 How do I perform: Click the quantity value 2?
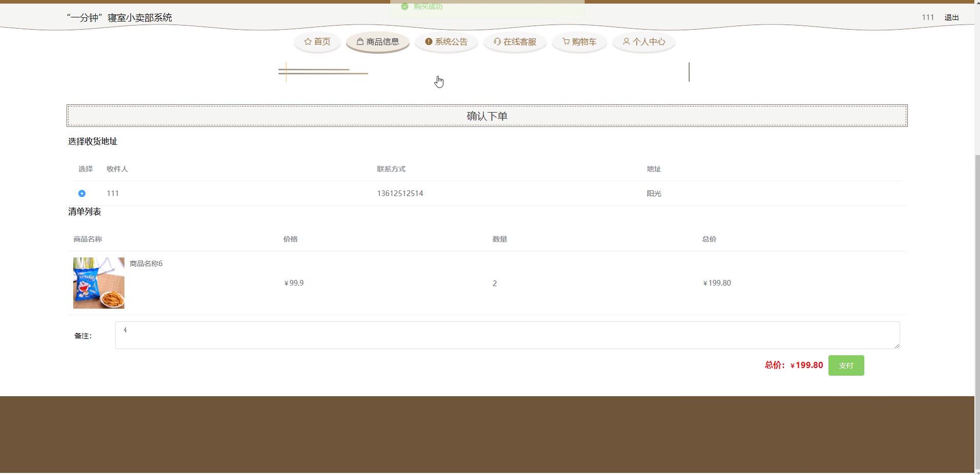(495, 284)
